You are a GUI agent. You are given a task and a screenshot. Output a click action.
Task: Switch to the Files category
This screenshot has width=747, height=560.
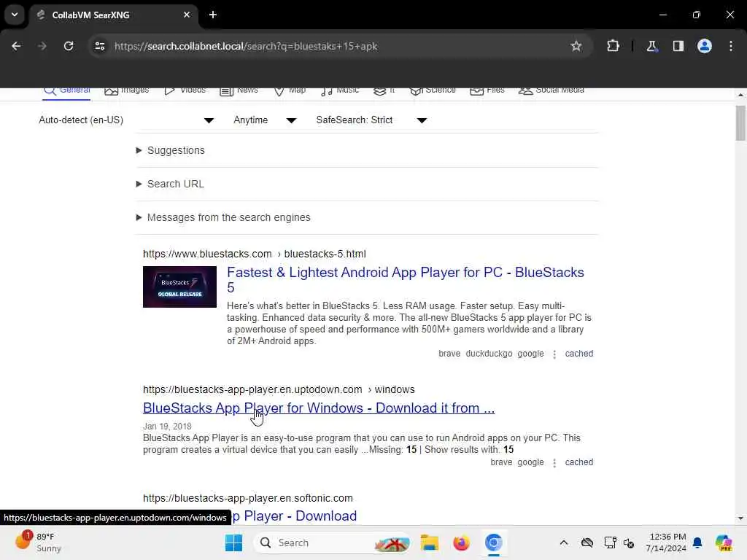[487, 90]
